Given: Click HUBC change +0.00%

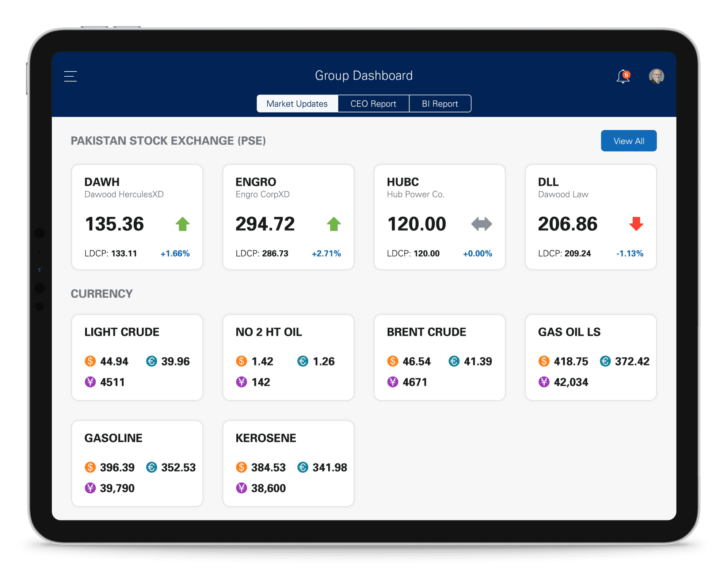Looking at the screenshot, I should [477, 253].
